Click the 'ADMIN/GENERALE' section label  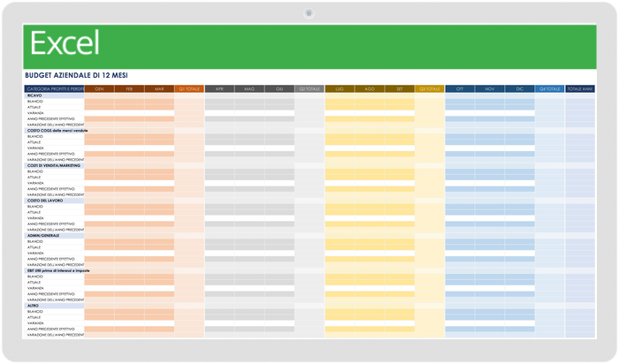[43, 236]
